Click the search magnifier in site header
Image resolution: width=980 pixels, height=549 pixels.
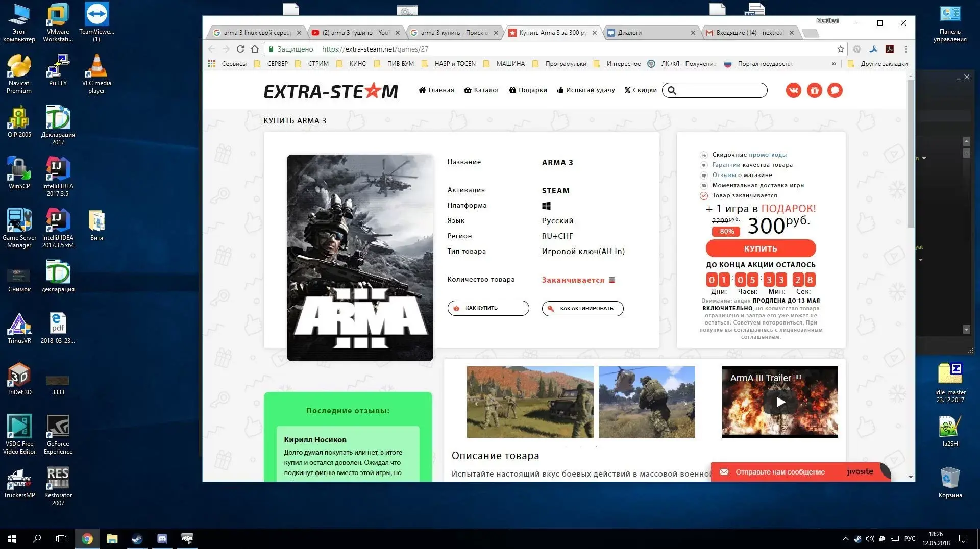(x=672, y=90)
